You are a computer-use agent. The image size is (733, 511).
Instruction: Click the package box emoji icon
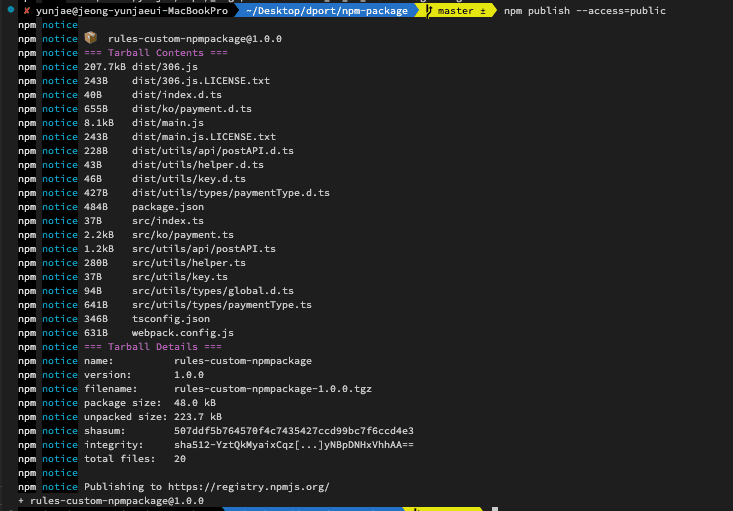click(x=90, y=38)
